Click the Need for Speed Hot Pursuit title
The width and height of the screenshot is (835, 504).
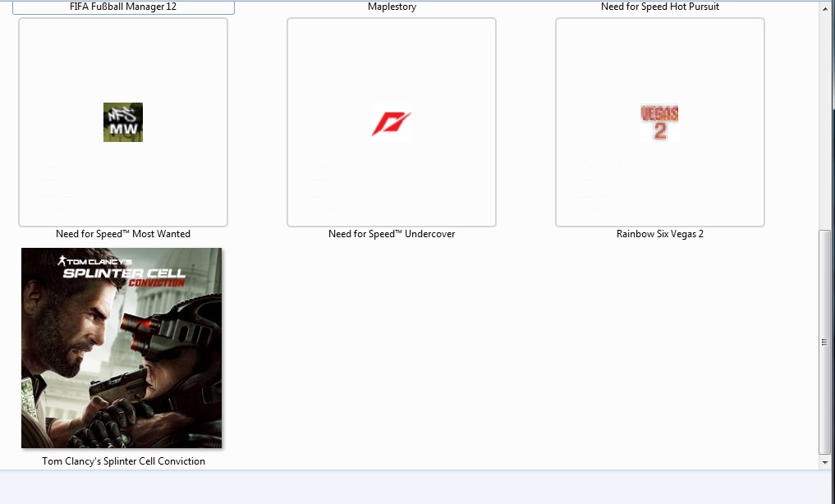pyautogui.click(x=660, y=7)
